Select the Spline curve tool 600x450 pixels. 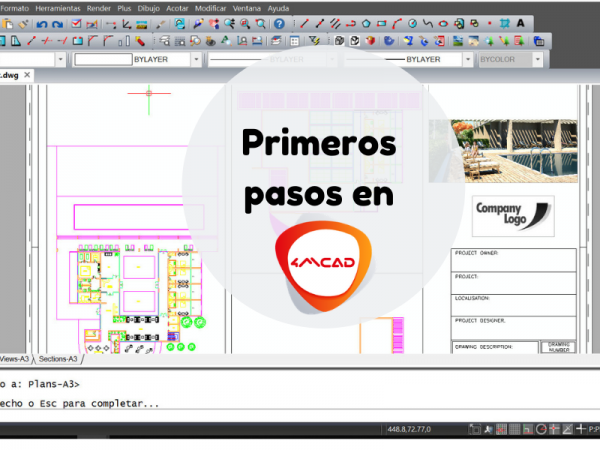point(428,24)
